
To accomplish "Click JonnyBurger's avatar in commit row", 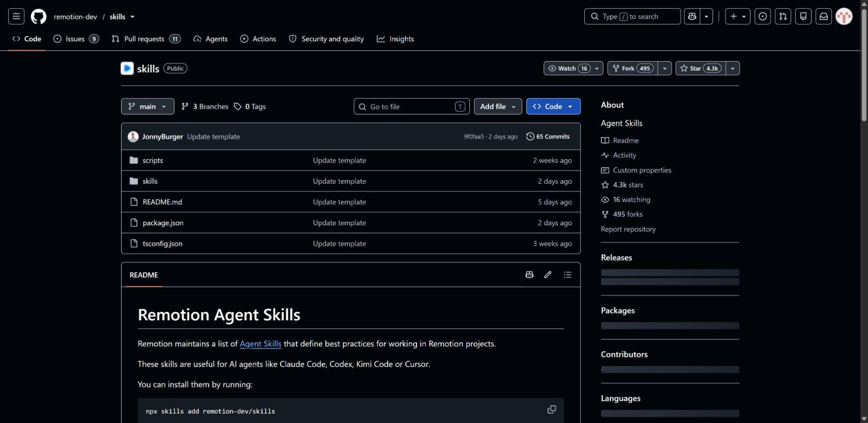I will tap(133, 137).
